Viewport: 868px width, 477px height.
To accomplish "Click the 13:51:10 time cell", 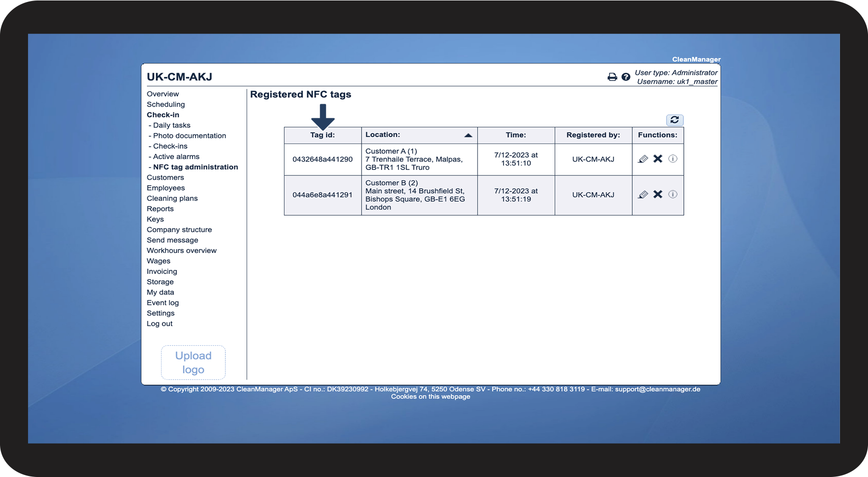I will pos(516,159).
